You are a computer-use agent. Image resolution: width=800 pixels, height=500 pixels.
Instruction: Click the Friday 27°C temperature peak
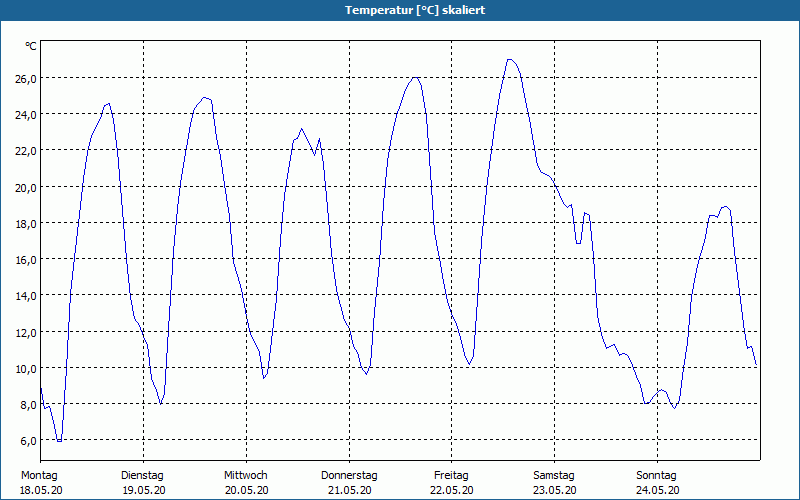point(510,59)
